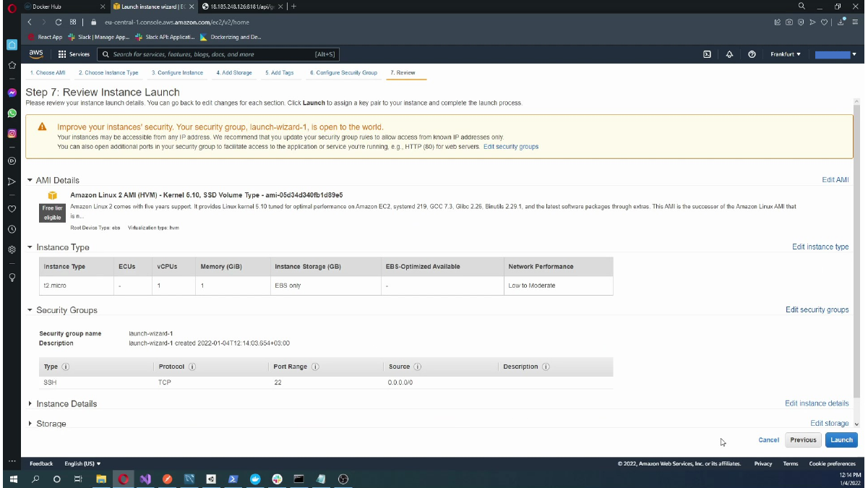
Task: Go back with browser back arrow
Action: pos(31,22)
